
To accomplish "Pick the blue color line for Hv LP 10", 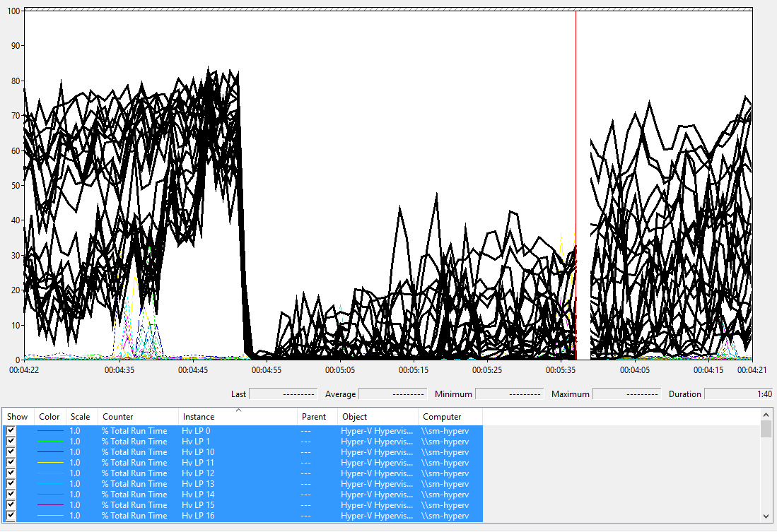I will click(x=50, y=451).
